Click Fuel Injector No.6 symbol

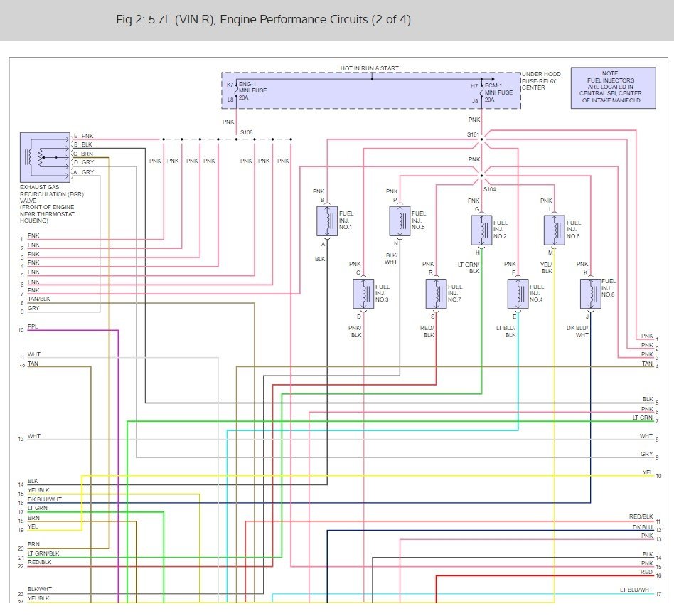(x=555, y=230)
